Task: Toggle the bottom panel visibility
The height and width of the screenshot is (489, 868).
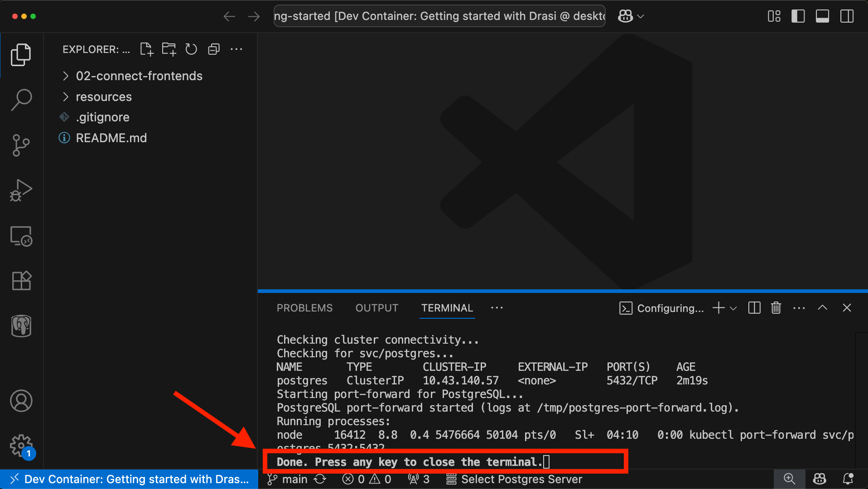Action: point(823,16)
